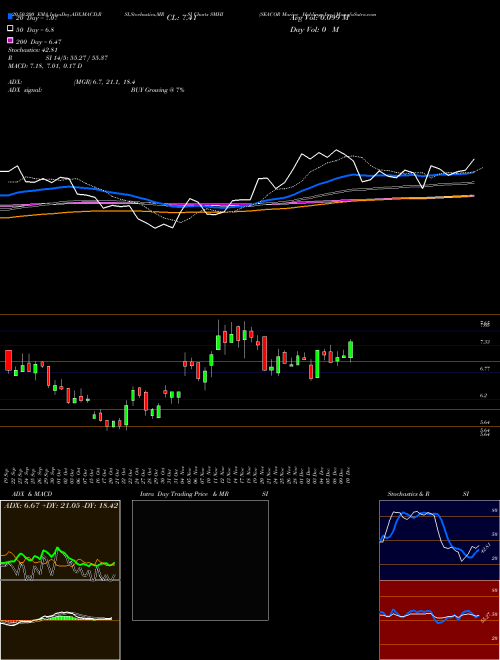This screenshot has width=500, height=660.
Task: Click the magenta 200 Day legend swatch
Action: point(10,41)
